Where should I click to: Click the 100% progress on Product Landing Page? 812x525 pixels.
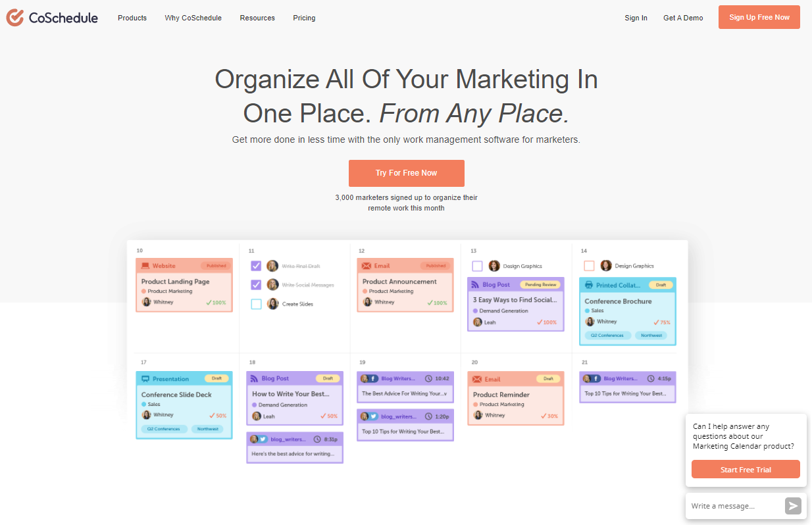pos(216,303)
